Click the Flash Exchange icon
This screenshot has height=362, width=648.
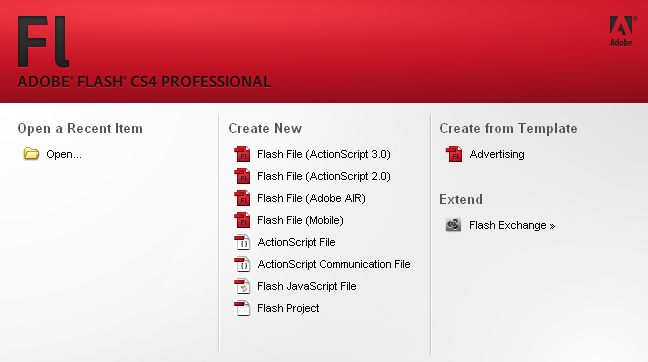(453, 225)
